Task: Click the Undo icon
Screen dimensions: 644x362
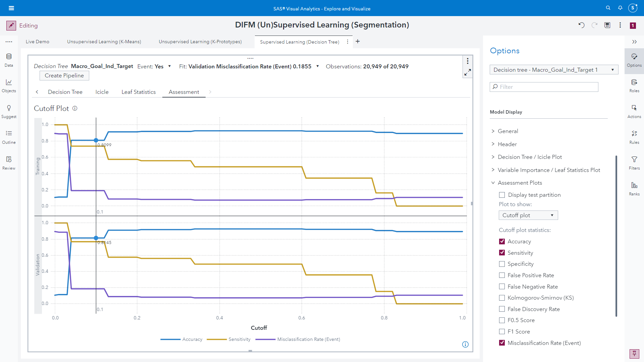Action: coord(582,25)
